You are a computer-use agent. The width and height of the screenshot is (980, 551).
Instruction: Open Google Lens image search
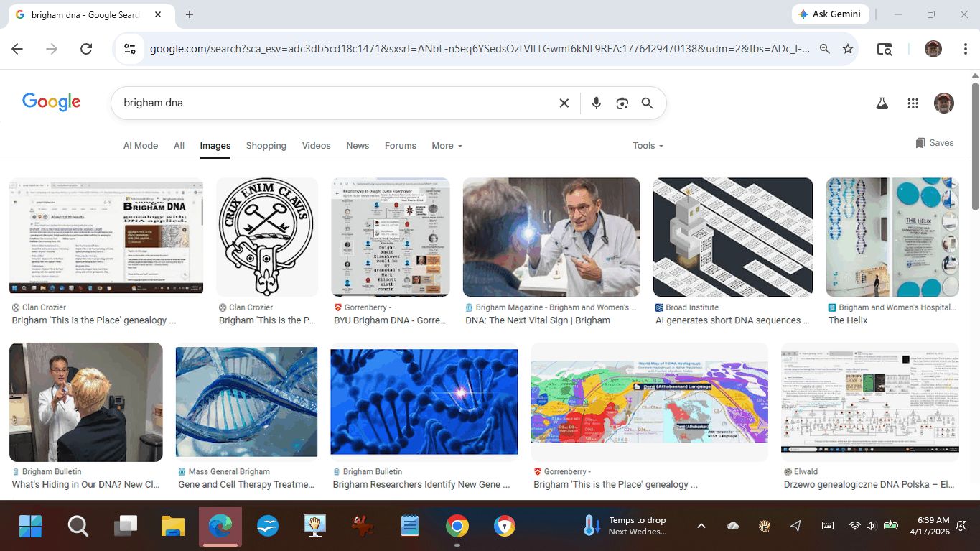tap(622, 103)
